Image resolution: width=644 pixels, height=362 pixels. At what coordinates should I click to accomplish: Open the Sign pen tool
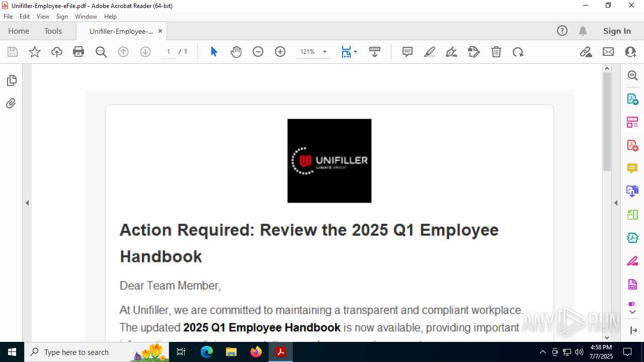(452, 52)
